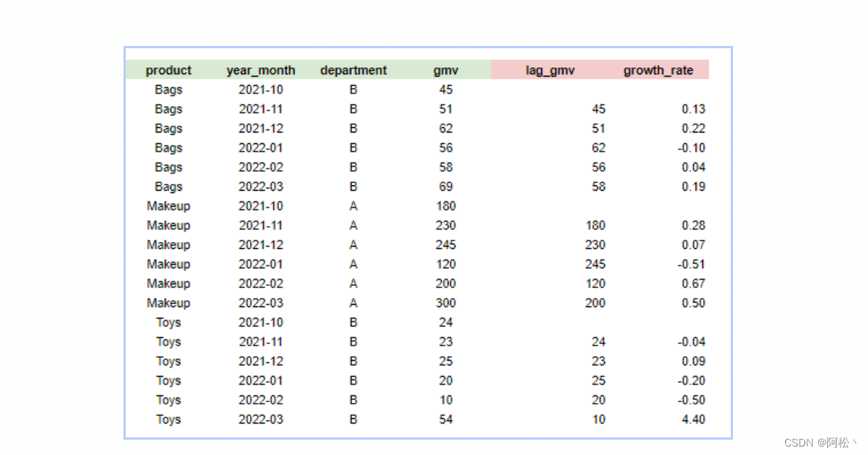This screenshot has height=455, width=868.
Task: Select gmv value 180 in Makeup 2021-10 row
Action: pos(446,206)
